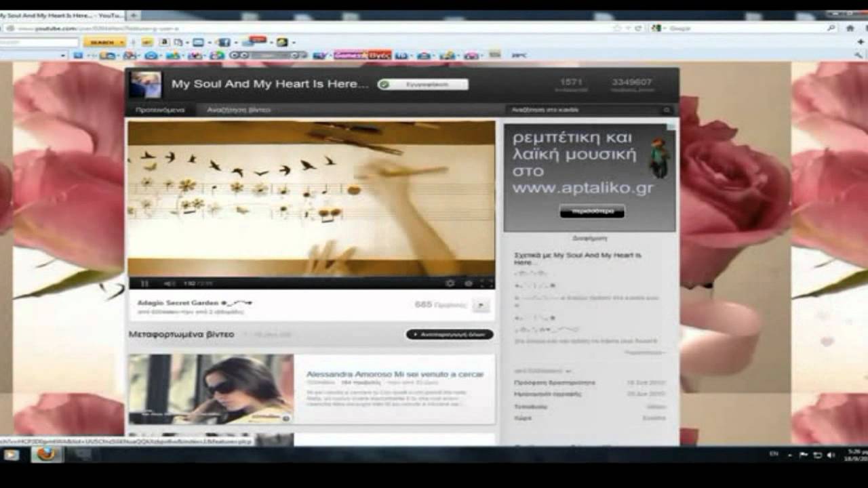Click the Alessandra Amoroso video thumbnail
868x488 pixels.
pos(211,389)
